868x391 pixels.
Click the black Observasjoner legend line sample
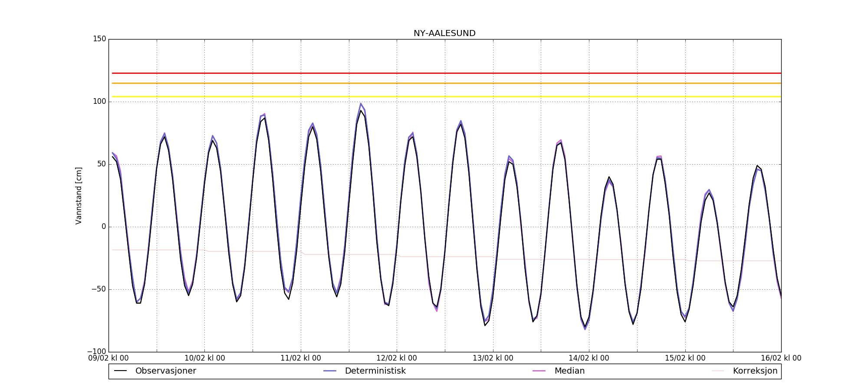pyautogui.click(x=120, y=371)
